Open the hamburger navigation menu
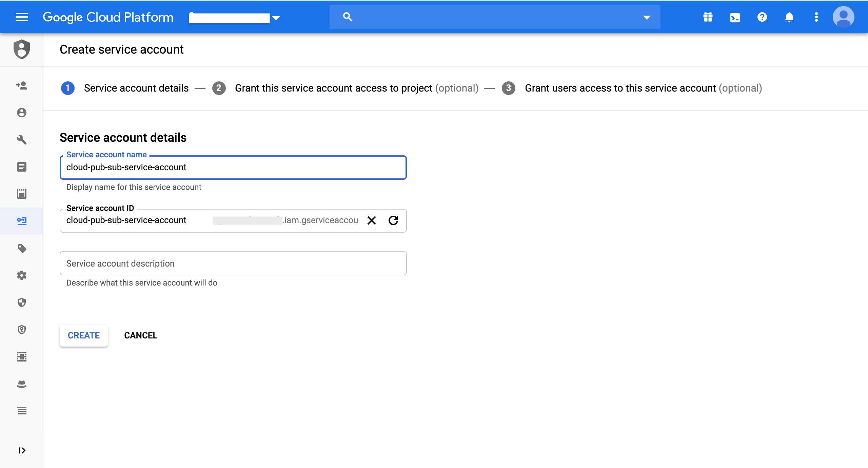868x468 pixels. (x=22, y=17)
